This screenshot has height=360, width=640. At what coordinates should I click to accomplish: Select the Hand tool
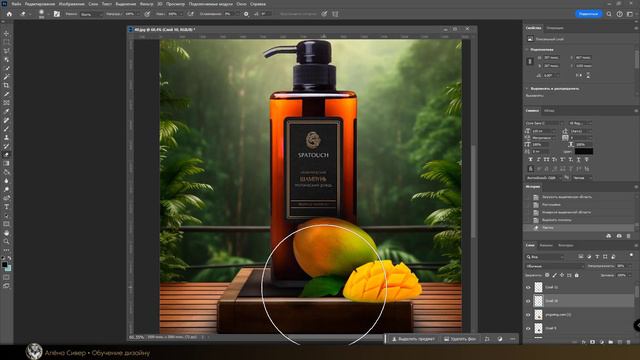click(6, 233)
